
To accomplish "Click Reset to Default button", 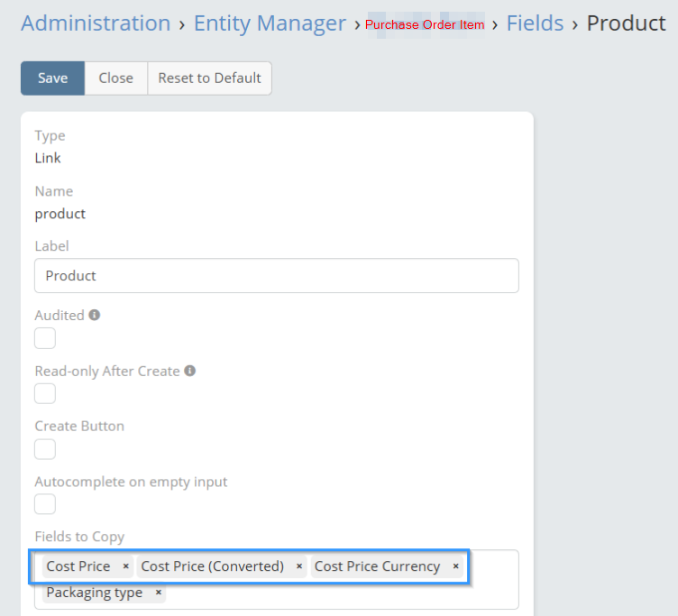I will [209, 78].
